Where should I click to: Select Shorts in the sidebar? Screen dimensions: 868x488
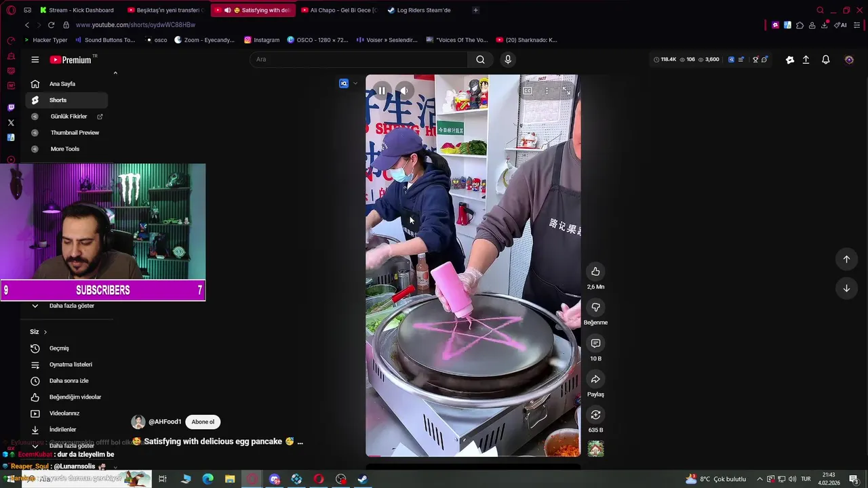66,100
